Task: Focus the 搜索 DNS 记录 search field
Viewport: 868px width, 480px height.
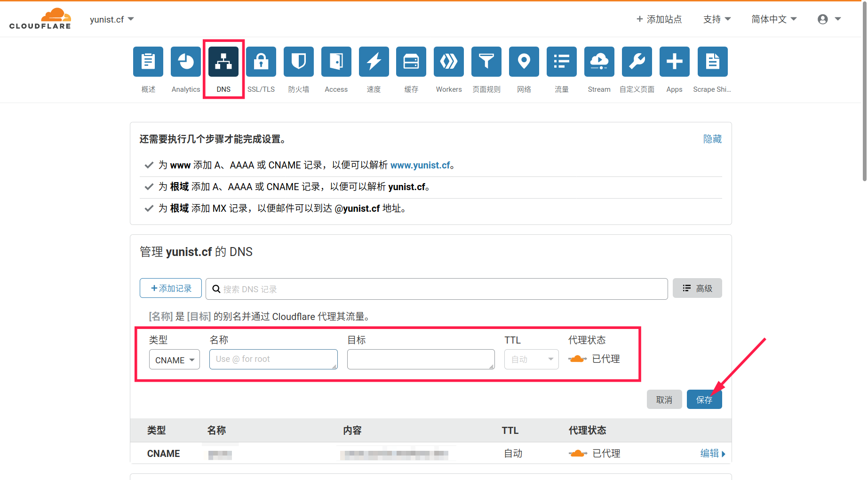Action: pos(437,289)
